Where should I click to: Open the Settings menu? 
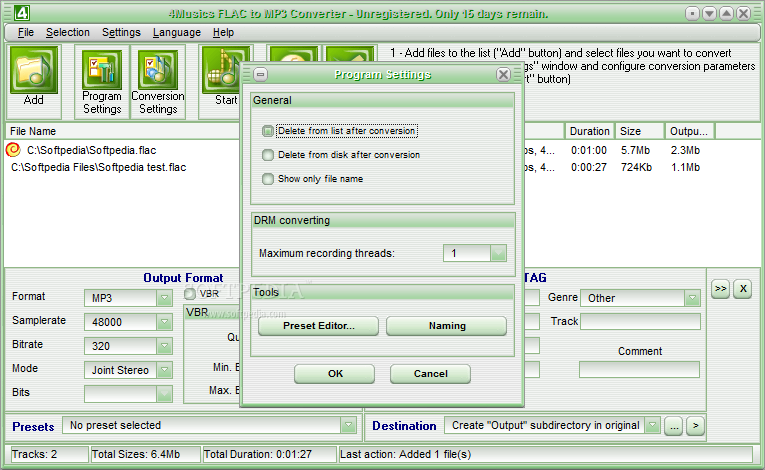(121, 32)
